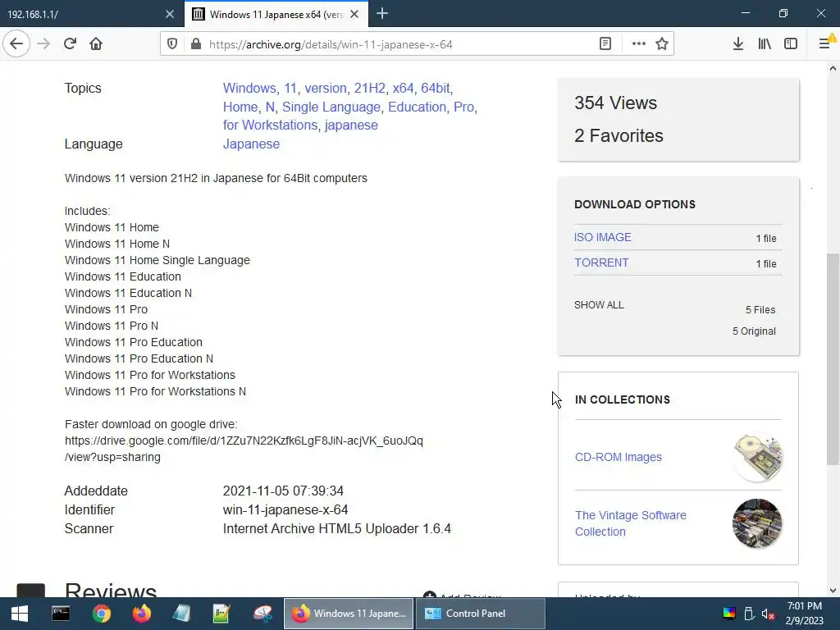Click the Google Drive URL text

244,449
